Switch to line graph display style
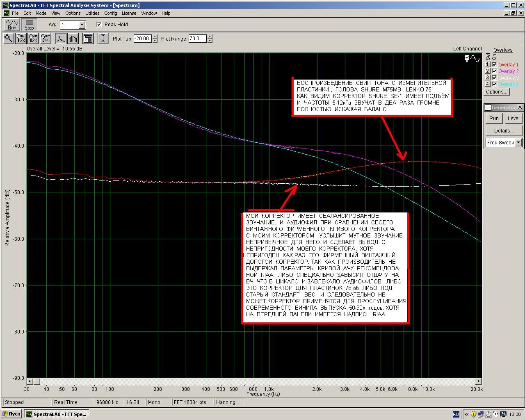Viewport: 525px width, 420px height. [60, 39]
